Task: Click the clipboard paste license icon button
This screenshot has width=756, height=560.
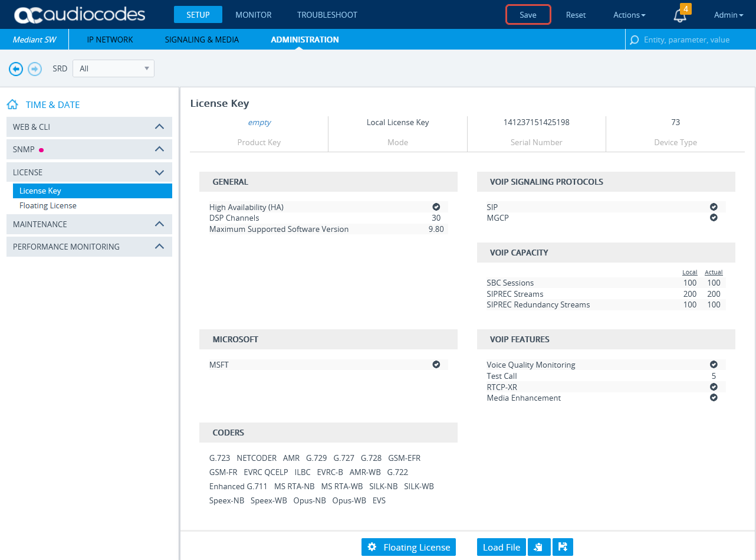Action: 539,547
